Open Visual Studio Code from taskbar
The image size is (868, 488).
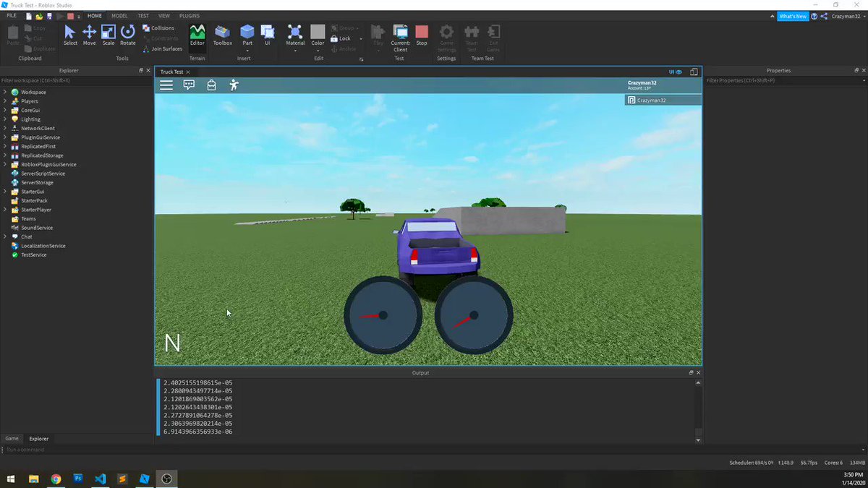101,479
